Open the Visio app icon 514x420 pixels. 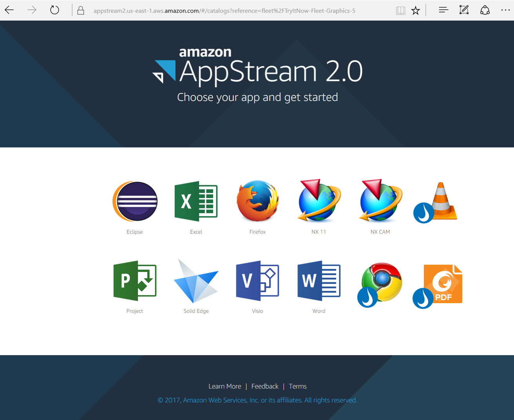tap(258, 281)
